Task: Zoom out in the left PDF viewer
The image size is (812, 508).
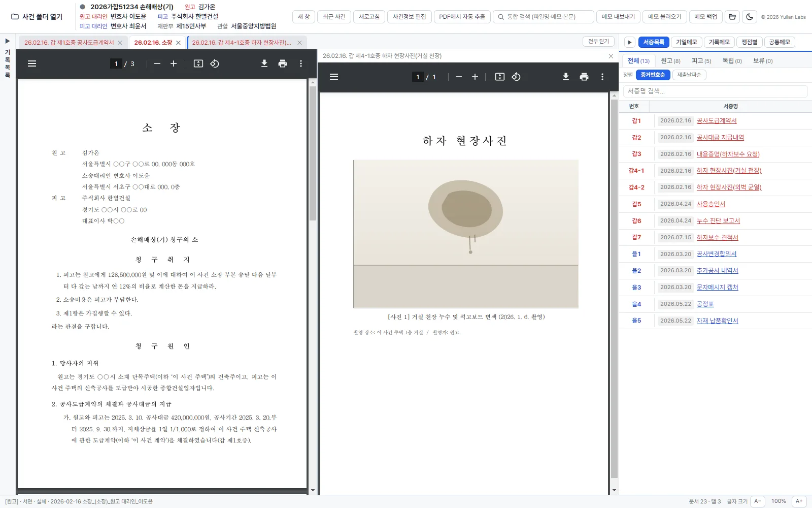Action: (157, 63)
